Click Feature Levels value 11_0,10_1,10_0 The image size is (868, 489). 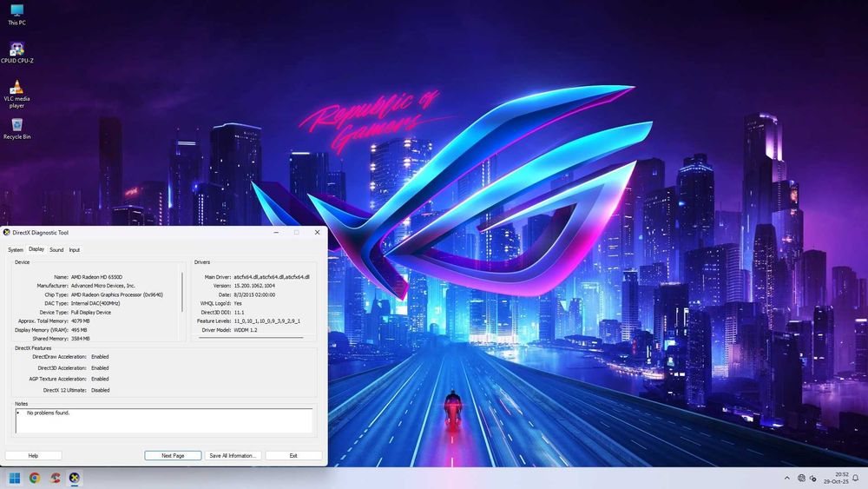(x=266, y=321)
